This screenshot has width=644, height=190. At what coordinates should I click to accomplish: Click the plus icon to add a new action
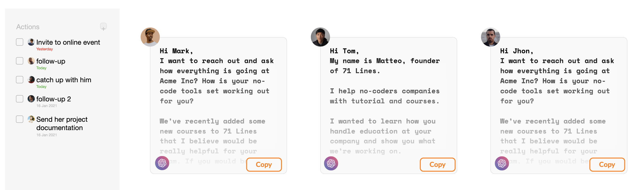pos(103,27)
